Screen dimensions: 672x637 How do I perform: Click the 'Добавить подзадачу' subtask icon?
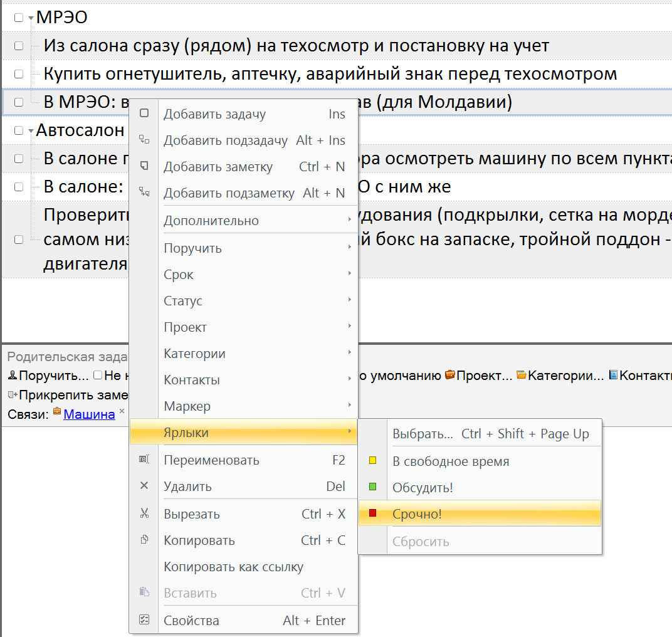click(x=144, y=140)
